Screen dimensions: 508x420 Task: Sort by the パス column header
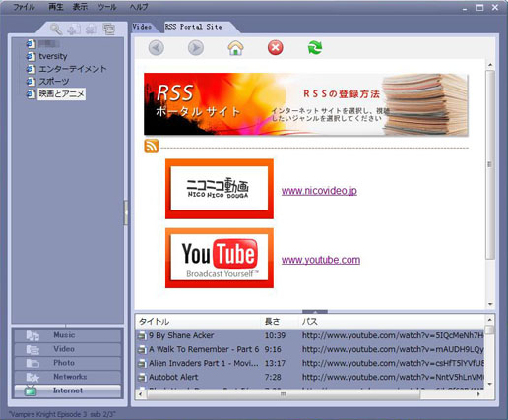[392, 322]
